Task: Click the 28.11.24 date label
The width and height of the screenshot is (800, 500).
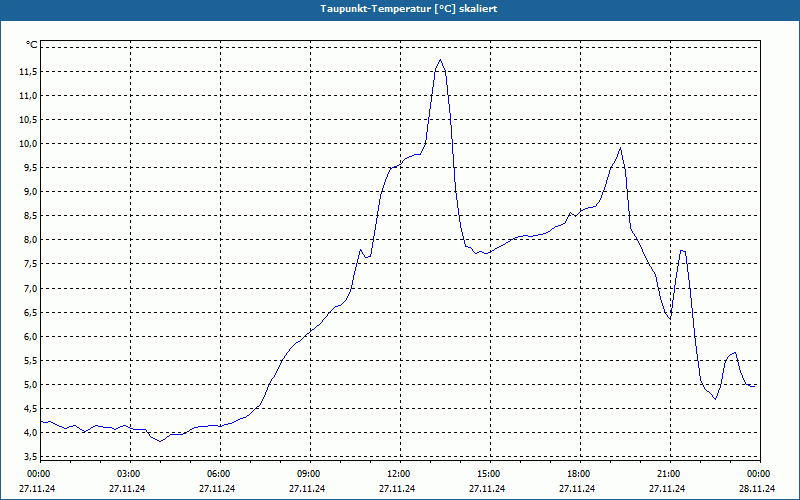Action: click(x=756, y=489)
